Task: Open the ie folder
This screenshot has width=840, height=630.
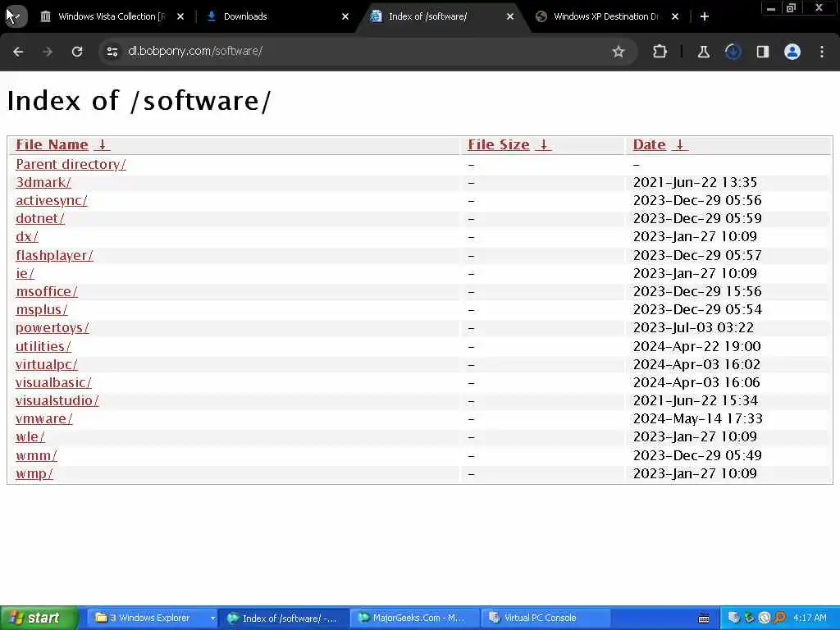Action: [25, 273]
